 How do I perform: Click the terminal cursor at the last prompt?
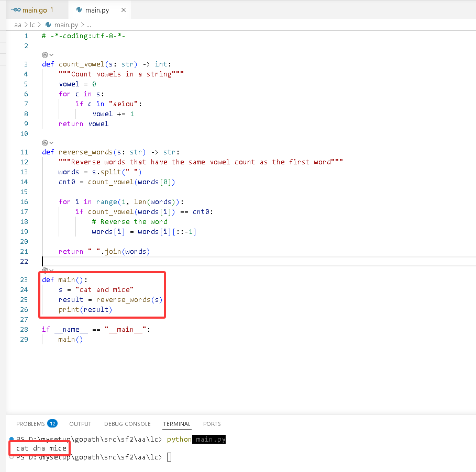(169, 457)
